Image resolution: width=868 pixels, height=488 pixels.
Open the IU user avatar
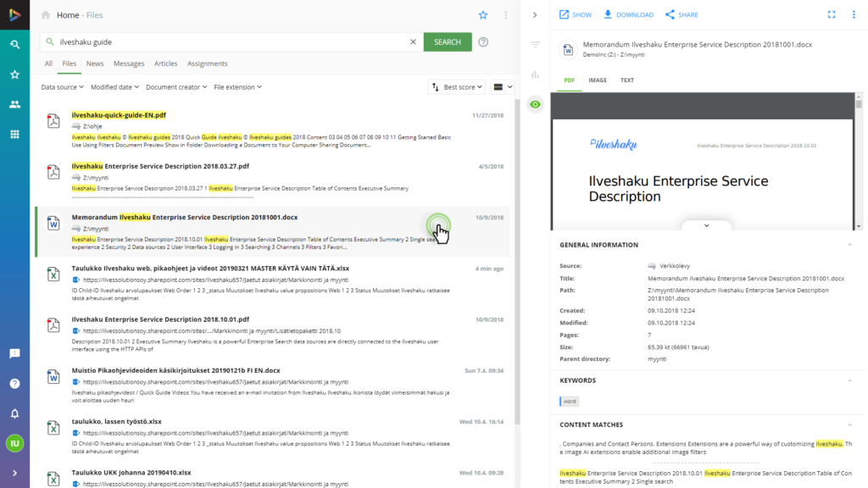[x=15, y=443]
